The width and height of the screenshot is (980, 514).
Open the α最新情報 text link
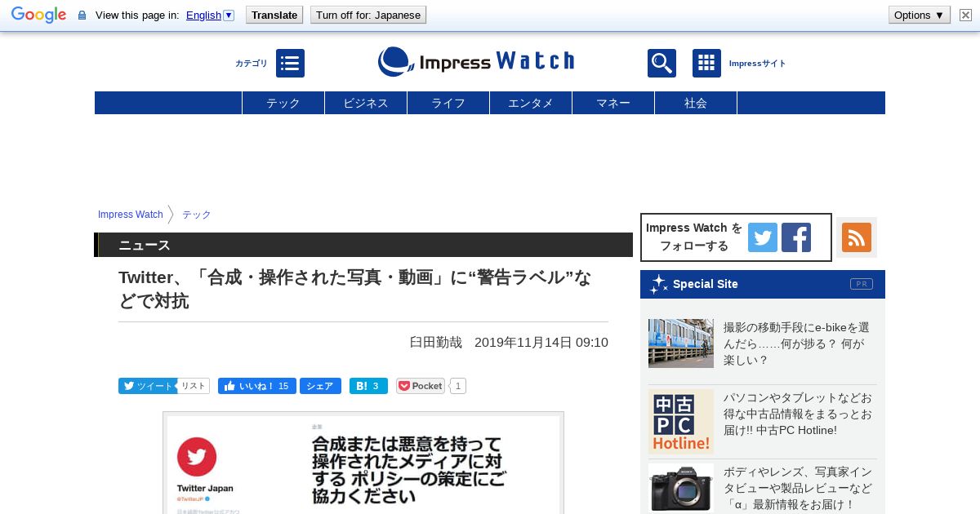[x=798, y=488]
